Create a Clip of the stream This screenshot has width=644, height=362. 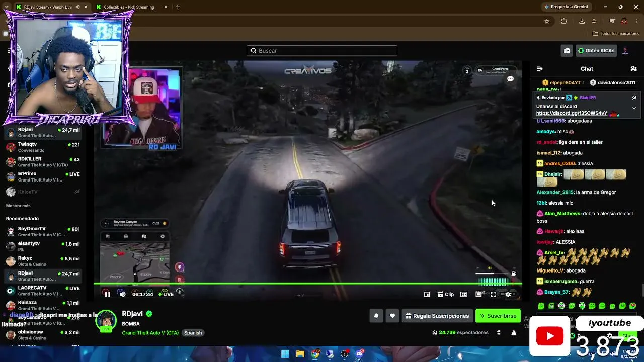coord(445,294)
